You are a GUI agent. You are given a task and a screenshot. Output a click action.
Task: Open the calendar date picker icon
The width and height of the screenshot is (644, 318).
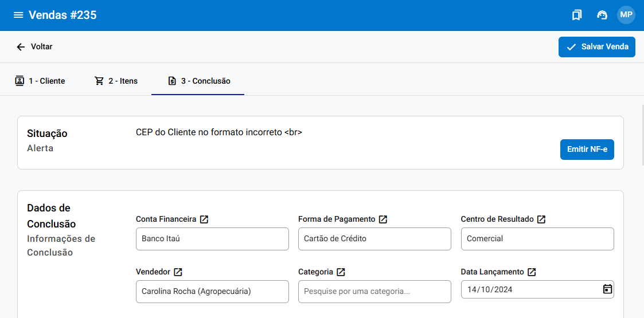607,289
